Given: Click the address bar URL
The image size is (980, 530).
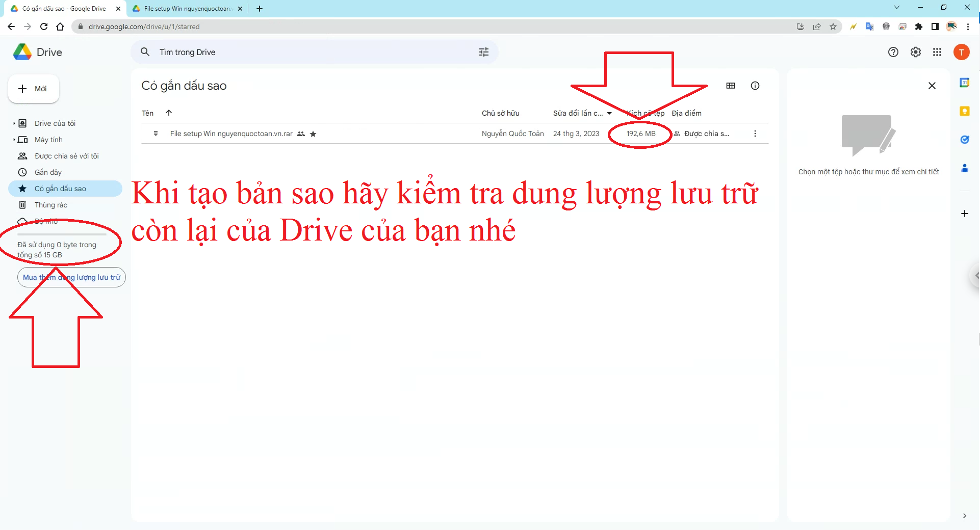Looking at the screenshot, I should tap(144, 26).
